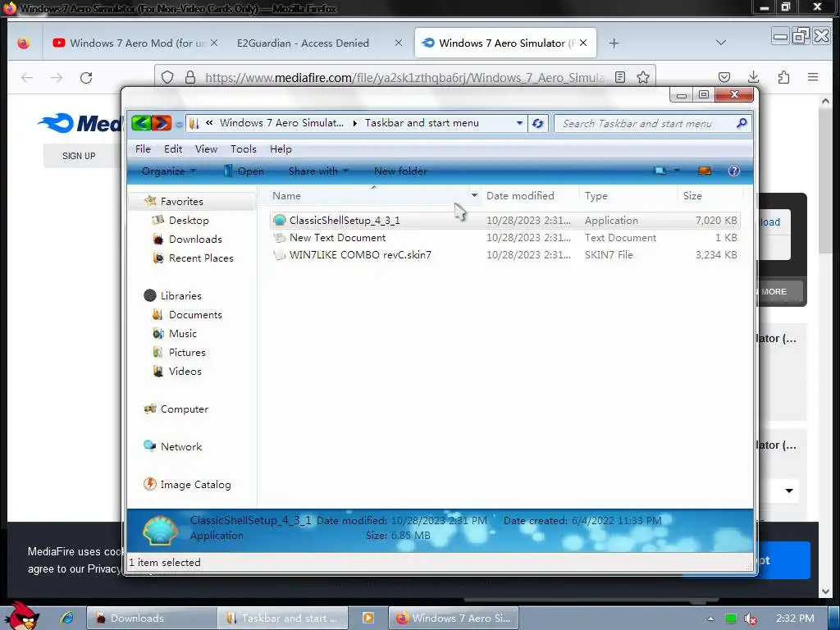This screenshot has width=840, height=630.
Task: Expand the Share with dropdown
Action: coord(318,171)
